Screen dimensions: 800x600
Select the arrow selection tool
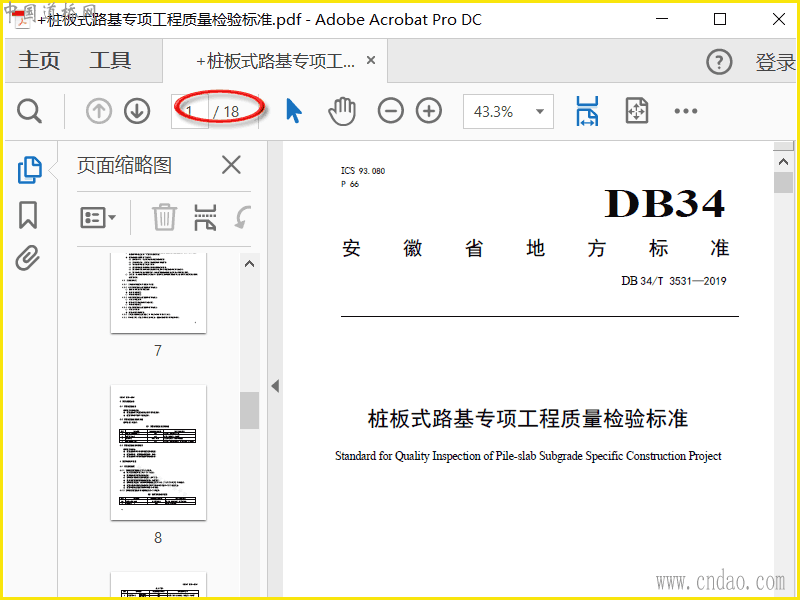tap(294, 111)
